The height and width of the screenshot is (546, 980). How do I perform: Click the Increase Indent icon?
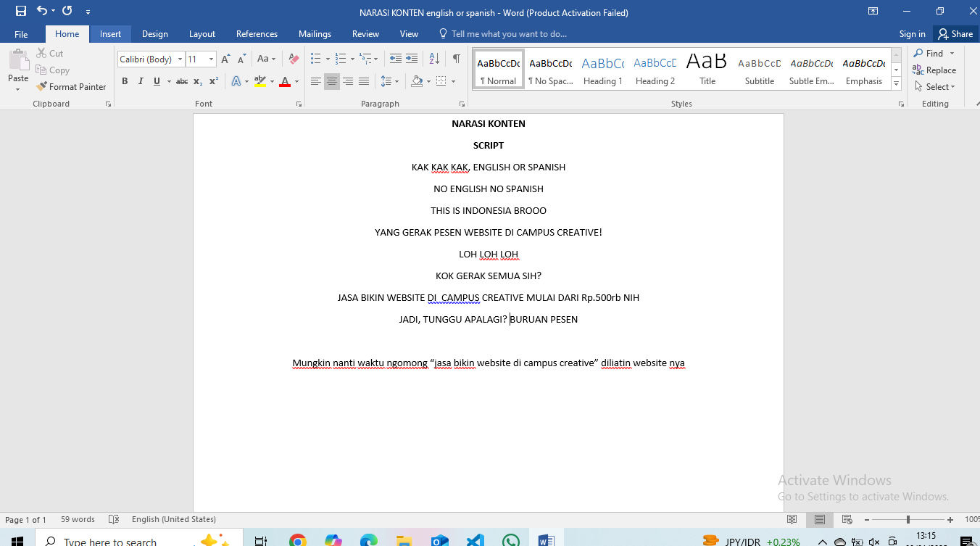[x=412, y=59]
